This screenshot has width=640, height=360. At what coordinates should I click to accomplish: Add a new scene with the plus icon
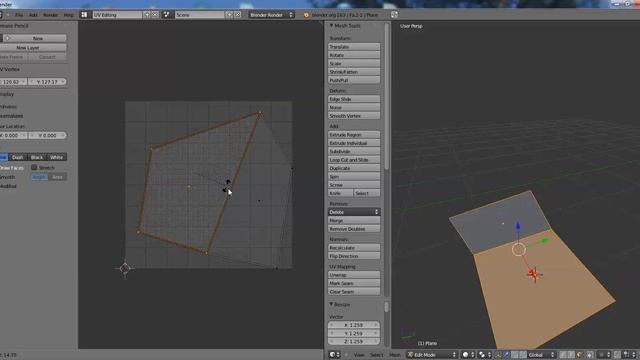pyautogui.click(x=229, y=15)
